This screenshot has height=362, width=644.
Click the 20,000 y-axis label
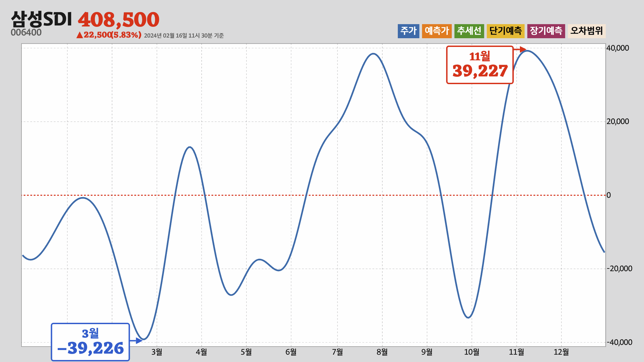click(618, 121)
